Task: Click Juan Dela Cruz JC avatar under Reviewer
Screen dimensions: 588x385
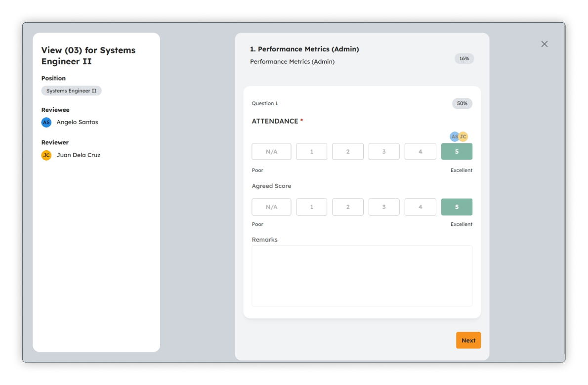Action: [46, 155]
